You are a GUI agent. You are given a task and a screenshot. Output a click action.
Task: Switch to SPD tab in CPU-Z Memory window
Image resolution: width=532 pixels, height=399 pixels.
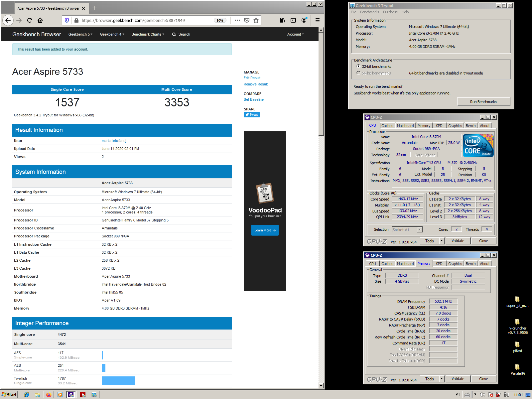point(439,264)
